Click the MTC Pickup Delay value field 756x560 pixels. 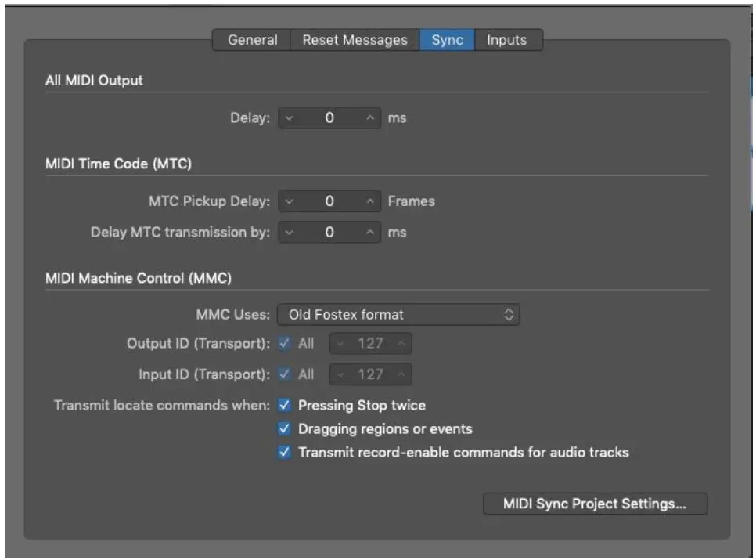[329, 201]
